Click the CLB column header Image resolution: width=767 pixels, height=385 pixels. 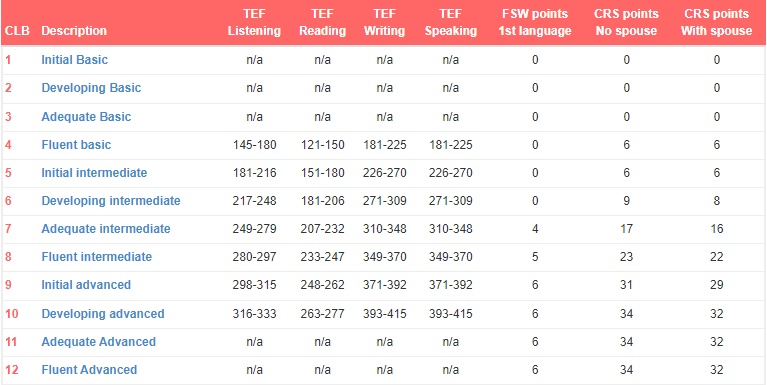coord(17,31)
